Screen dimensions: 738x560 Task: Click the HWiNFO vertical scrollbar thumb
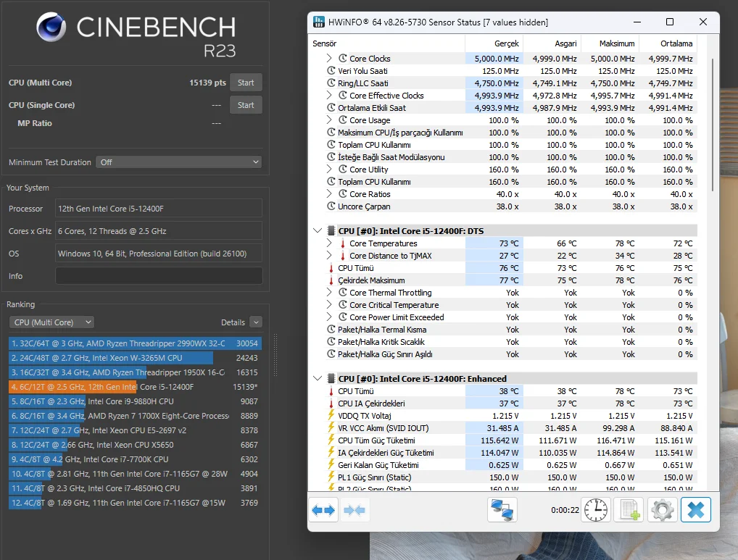[x=713, y=125]
